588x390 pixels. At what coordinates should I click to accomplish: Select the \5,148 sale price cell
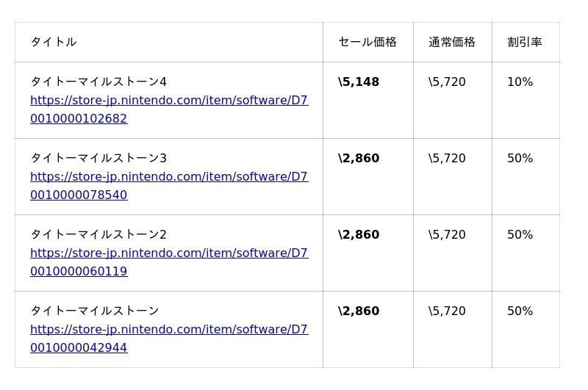tap(359, 82)
